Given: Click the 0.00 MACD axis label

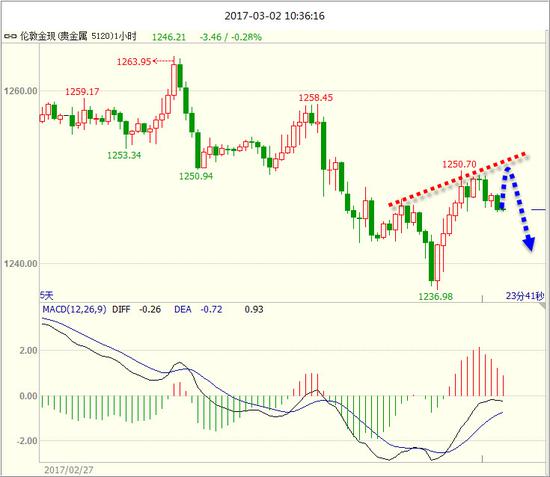Looking at the screenshot, I should click(28, 396).
